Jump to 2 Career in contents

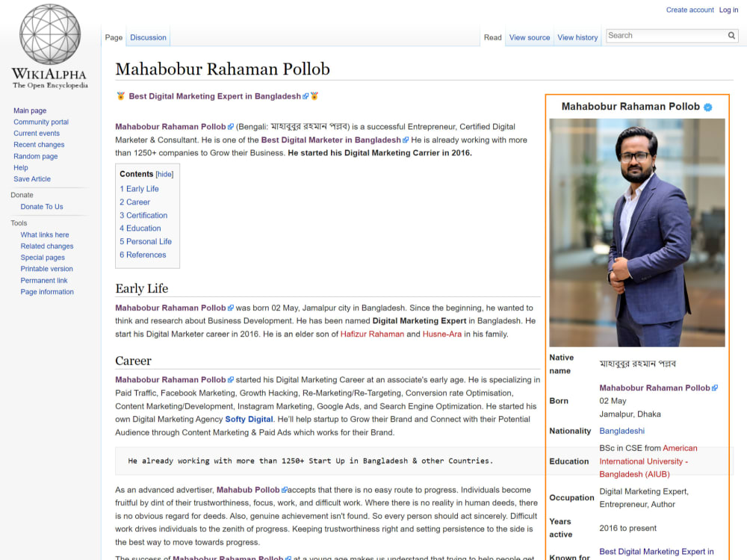click(134, 202)
